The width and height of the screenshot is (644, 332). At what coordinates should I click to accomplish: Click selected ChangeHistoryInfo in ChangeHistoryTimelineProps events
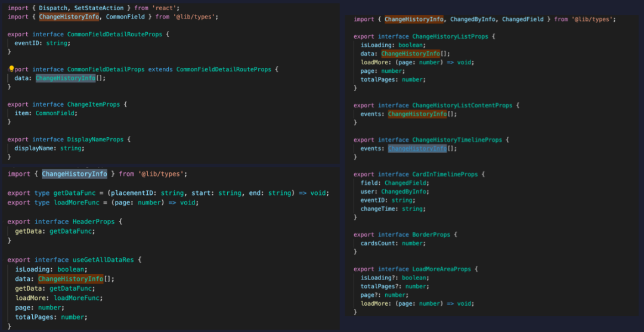(x=417, y=148)
